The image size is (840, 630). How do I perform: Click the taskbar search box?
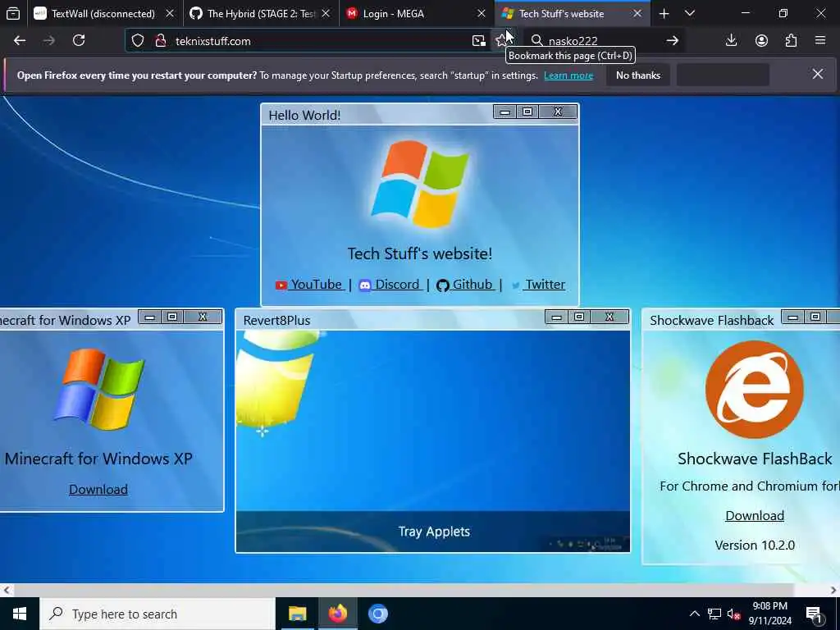point(157,614)
